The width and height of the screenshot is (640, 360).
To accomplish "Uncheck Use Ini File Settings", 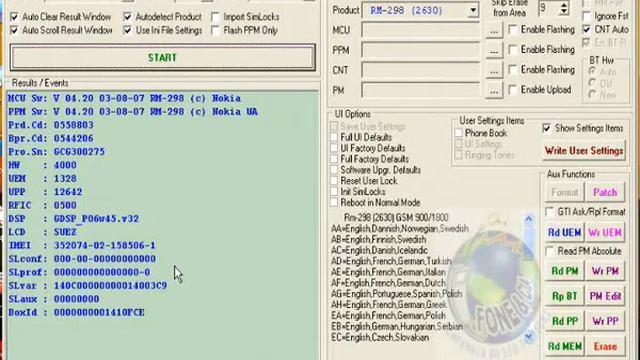I will click(128, 31).
